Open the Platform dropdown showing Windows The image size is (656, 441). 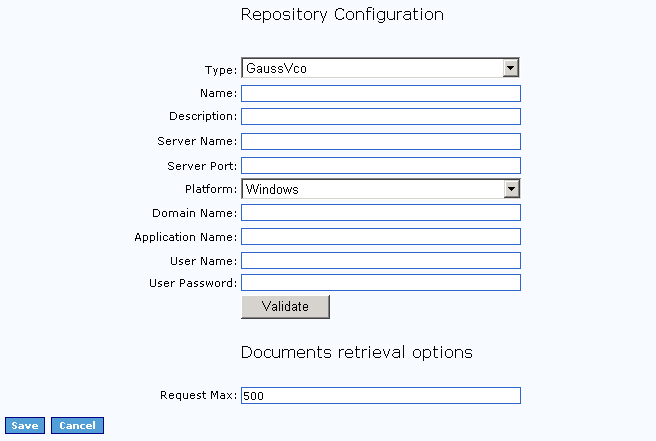[380, 189]
